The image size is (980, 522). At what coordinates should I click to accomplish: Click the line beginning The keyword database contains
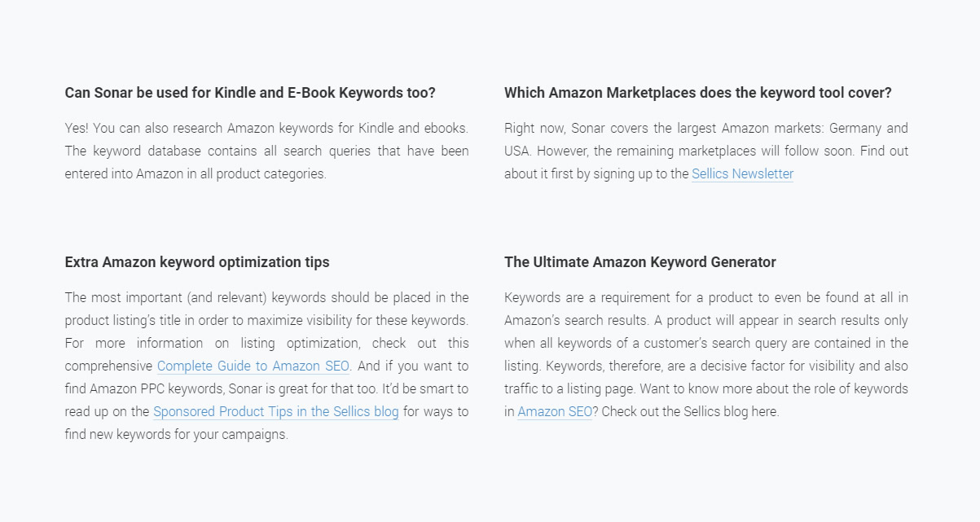tap(267, 151)
